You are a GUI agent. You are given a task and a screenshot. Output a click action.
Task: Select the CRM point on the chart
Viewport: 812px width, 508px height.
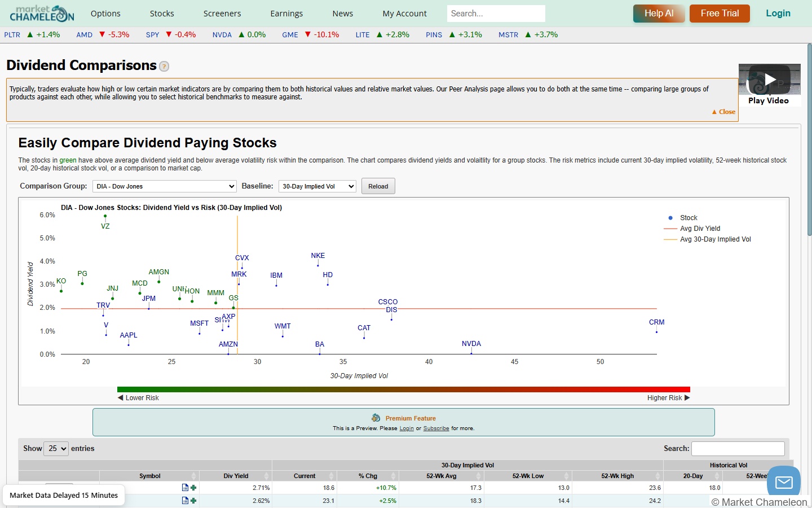coord(656,332)
